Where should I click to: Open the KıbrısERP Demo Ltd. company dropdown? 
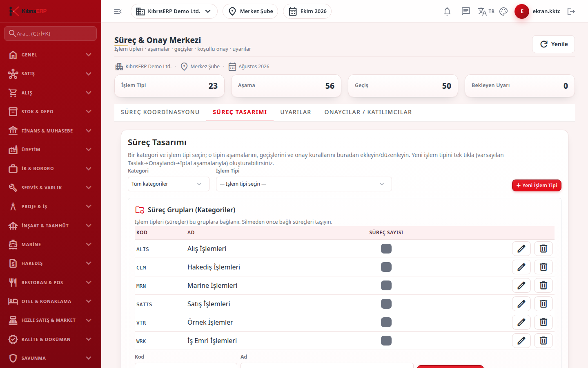(174, 11)
